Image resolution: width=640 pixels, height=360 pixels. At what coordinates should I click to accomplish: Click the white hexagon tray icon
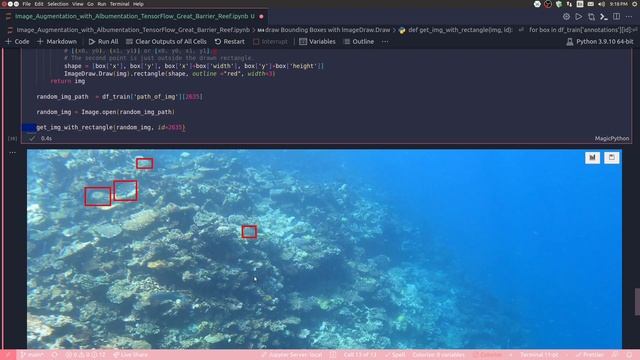(537, 4)
